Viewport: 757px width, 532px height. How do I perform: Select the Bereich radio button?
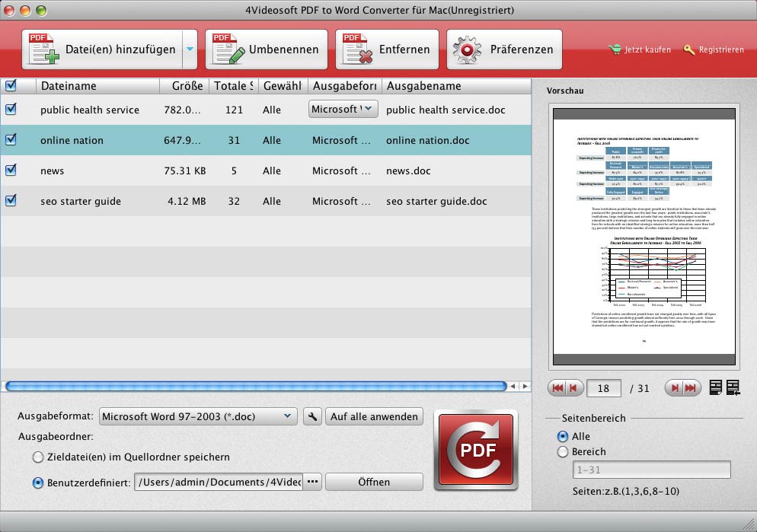[563, 452]
